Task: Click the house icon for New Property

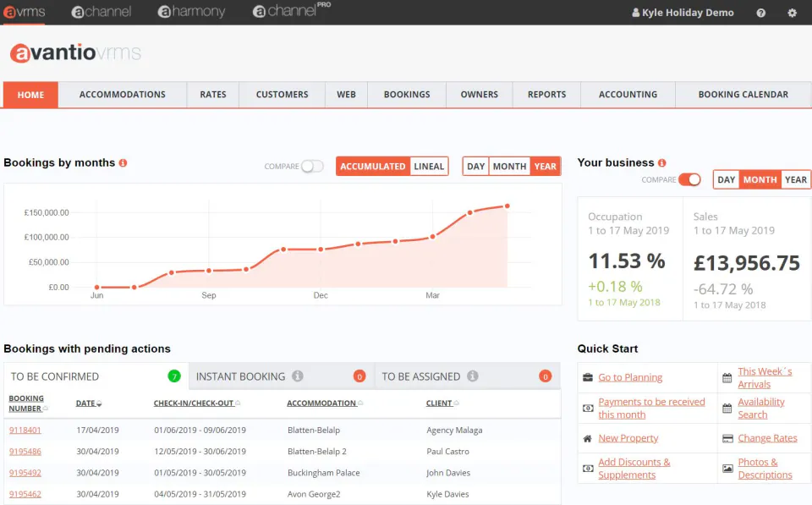Action: click(587, 439)
